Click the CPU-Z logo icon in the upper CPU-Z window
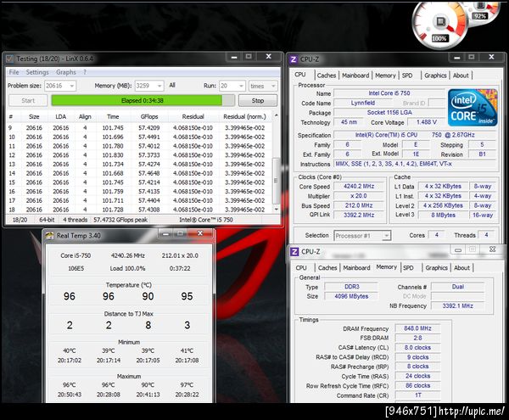The image size is (509, 420). 294,59
